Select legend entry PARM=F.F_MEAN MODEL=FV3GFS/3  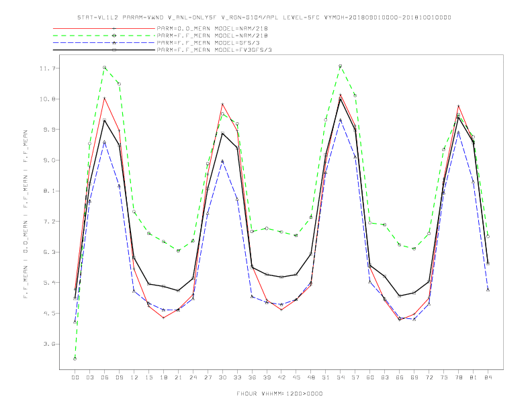(214, 50)
